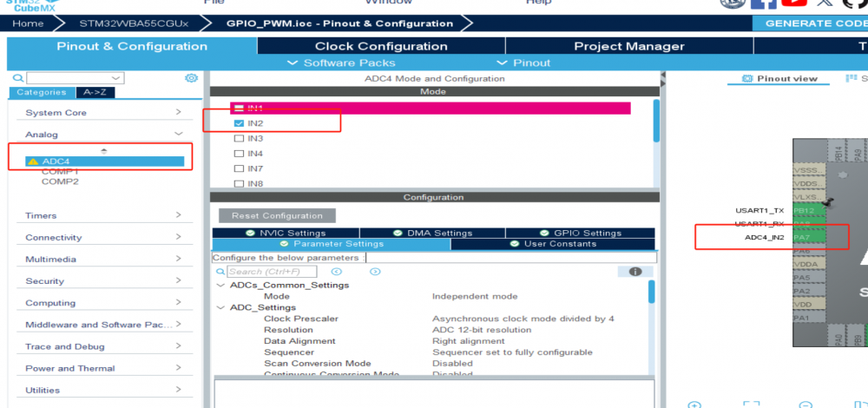Click the X (Twitter) icon in header
The width and height of the screenshot is (868, 408).
pyautogui.click(x=823, y=3)
